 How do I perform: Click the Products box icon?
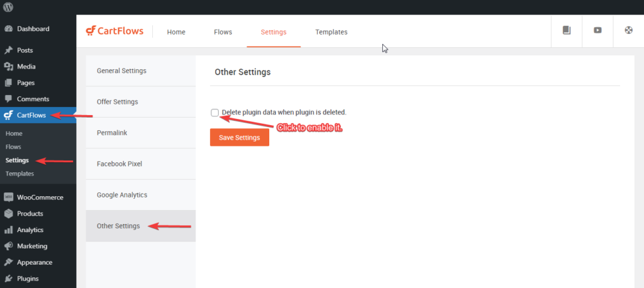[8, 214]
